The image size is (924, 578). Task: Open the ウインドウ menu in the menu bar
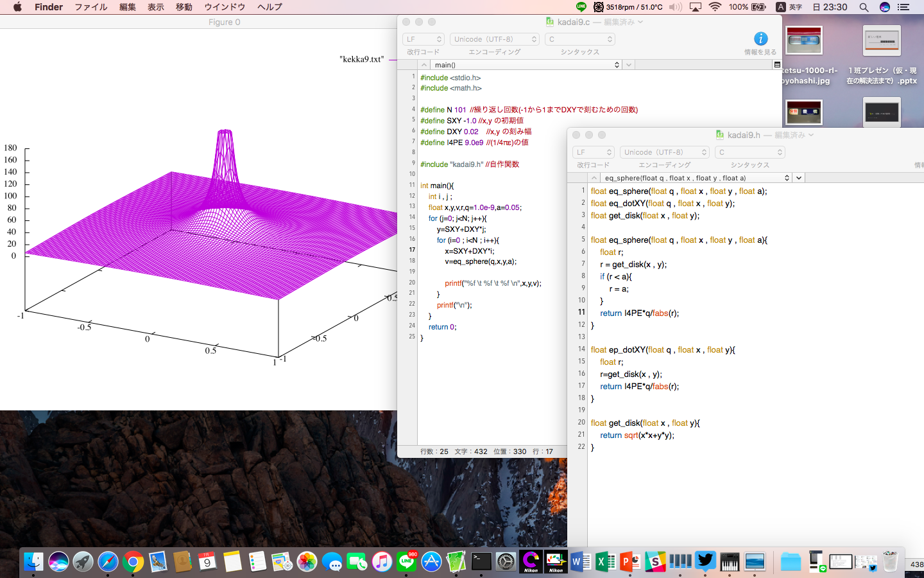click(x=225, y=7)
